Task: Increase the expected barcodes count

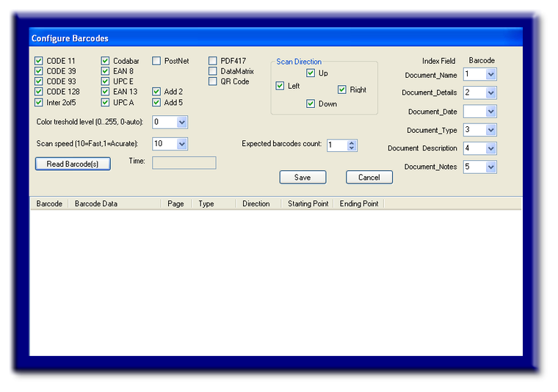Action: coord(352,143)
